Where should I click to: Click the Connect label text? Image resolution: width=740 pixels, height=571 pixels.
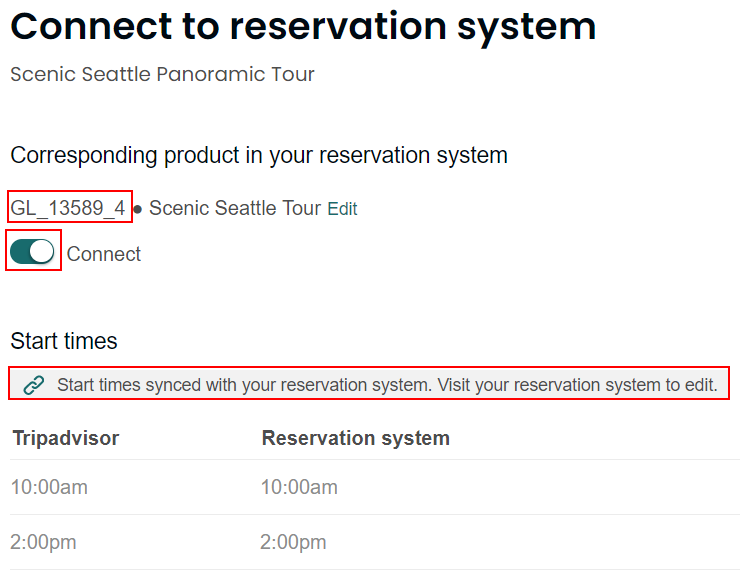[x=104, y=254]
